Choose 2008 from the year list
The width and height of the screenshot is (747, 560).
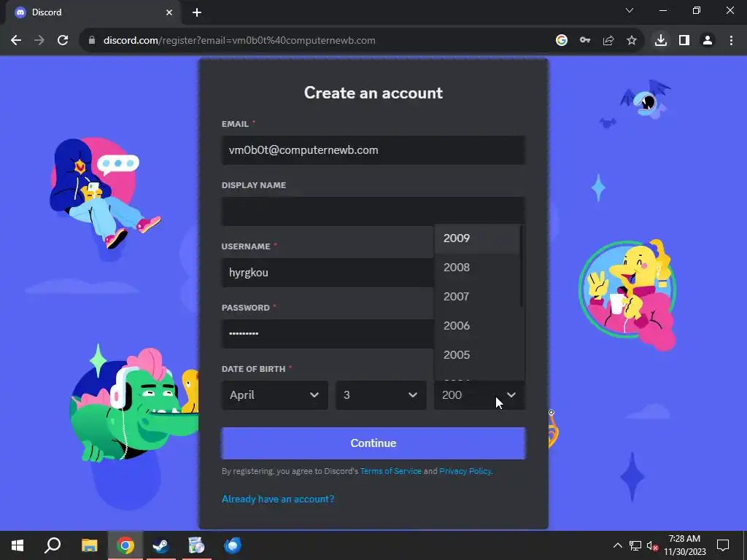click(x=477, y=267)
